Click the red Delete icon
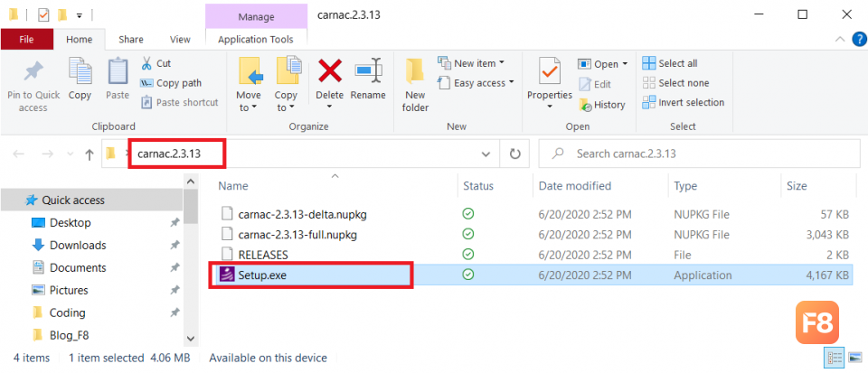 329,72
